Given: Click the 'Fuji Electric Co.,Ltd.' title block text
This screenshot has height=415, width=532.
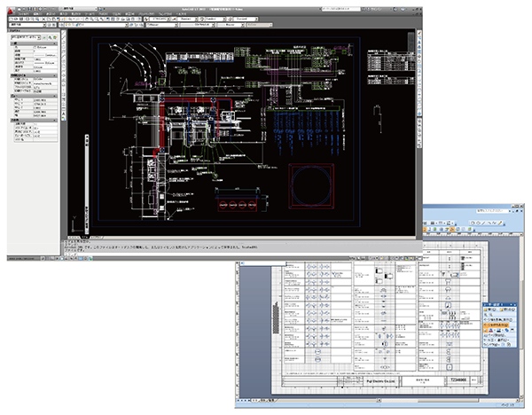Looking at the screenshot, I should 380,381.
